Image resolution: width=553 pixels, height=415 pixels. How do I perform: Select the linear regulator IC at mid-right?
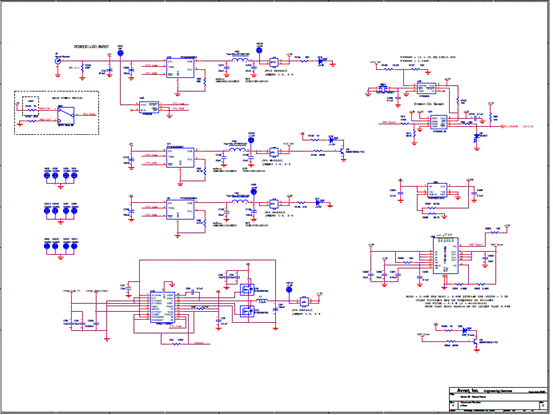(x=437, y=190)
